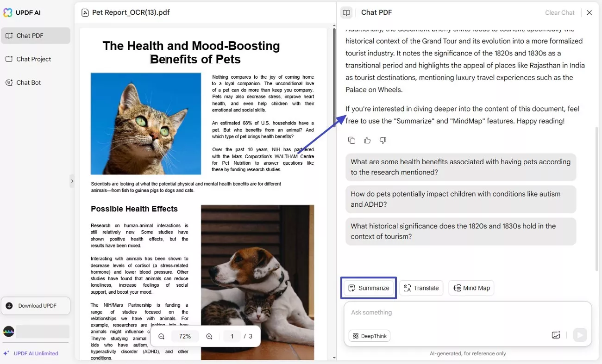Select the 1820s and 1830s suggested question
This screenshot has height=364, width=602.
coord(461,231)
